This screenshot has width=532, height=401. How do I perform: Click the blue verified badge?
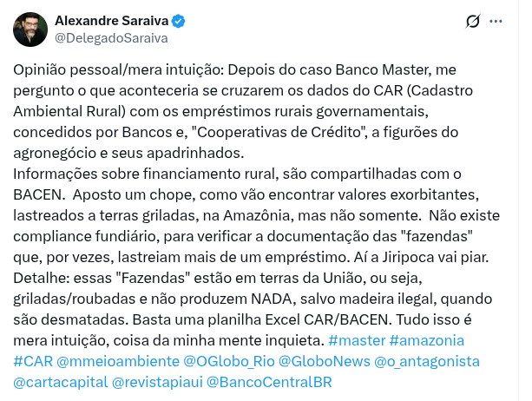coord(178,20)
